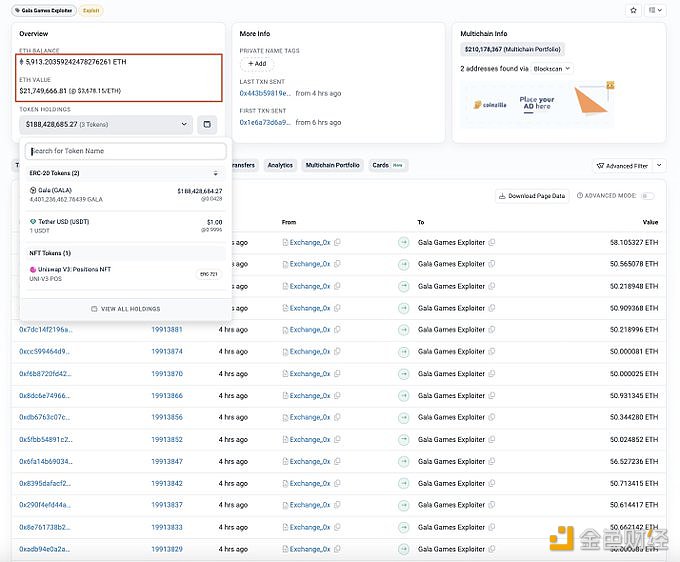Click incoming arrow icon in block 19913847 row

(x=404, y=461)
